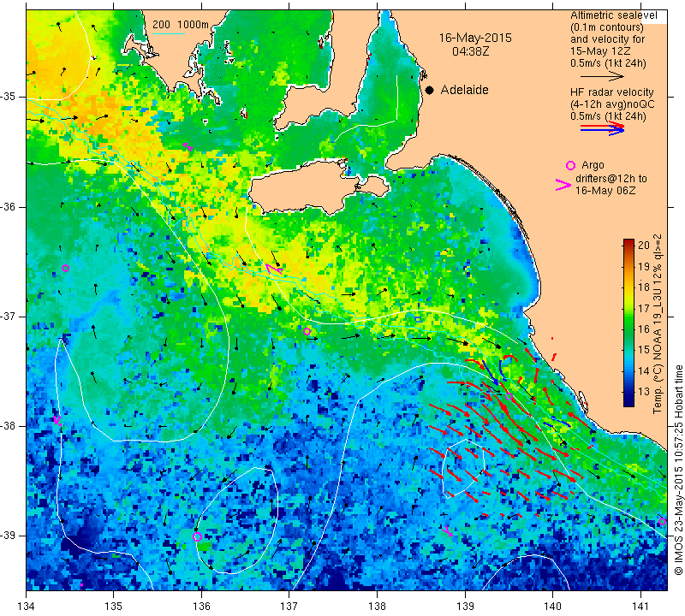This screenshot has height=616, width=685.
Task: Click the dark blue bottom of the colorbar
Action: [628, 401]
